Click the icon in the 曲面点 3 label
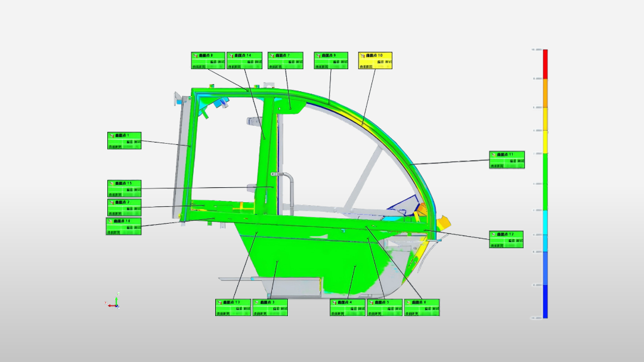 [256, 302]
